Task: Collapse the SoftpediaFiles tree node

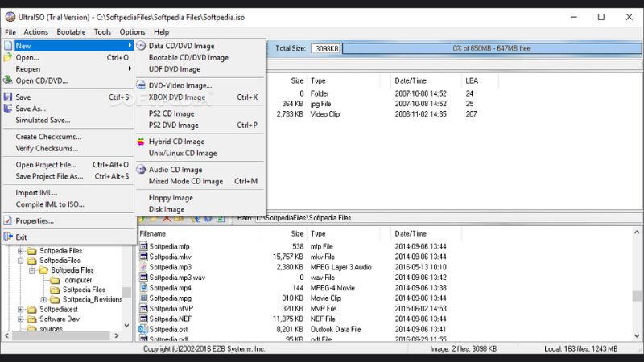Action: tap(20, 261)
